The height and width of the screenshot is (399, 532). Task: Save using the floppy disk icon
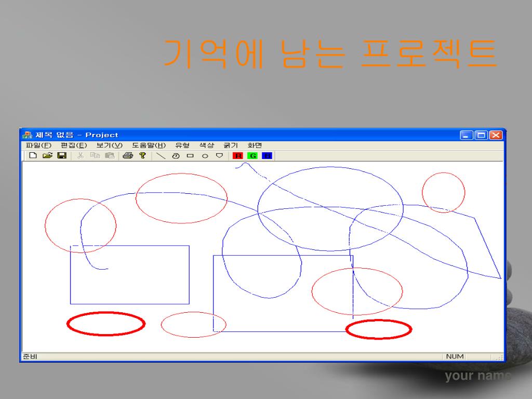coord(62,155)
